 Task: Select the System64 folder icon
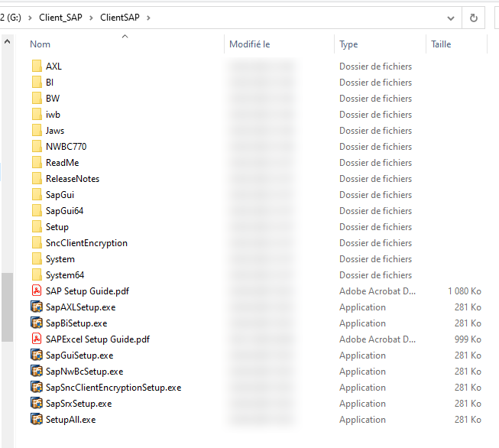37,274
